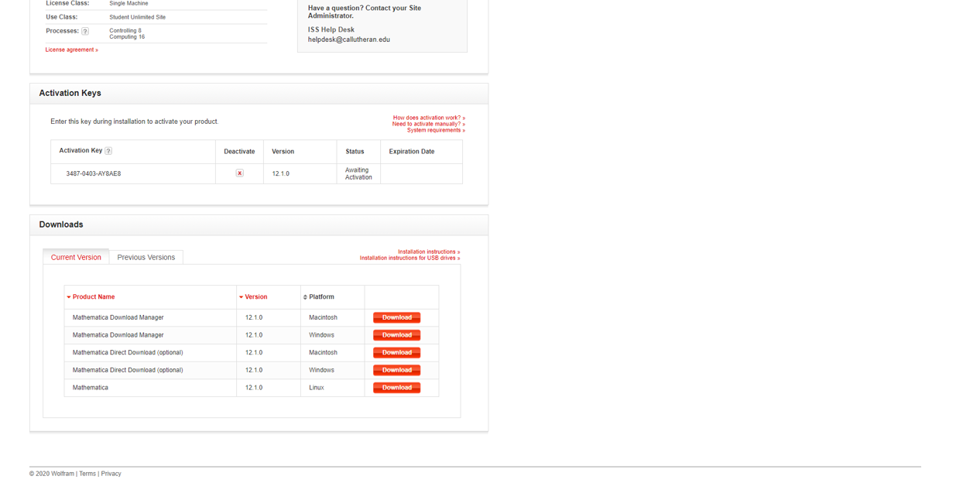Download Mathematica Direct Download for Macintosh
This screenshot has width=980, height=483.
pos(396,353)
